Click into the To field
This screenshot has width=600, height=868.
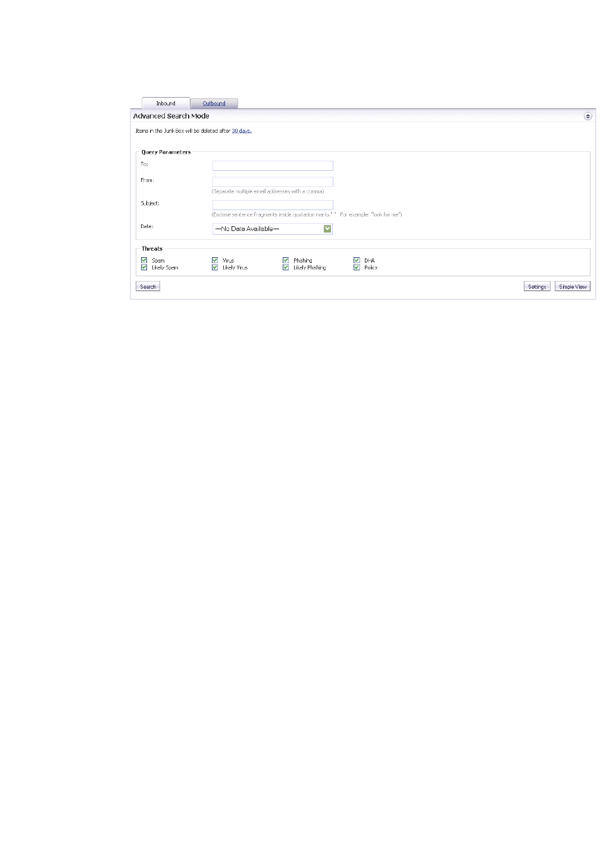point(273,166)
